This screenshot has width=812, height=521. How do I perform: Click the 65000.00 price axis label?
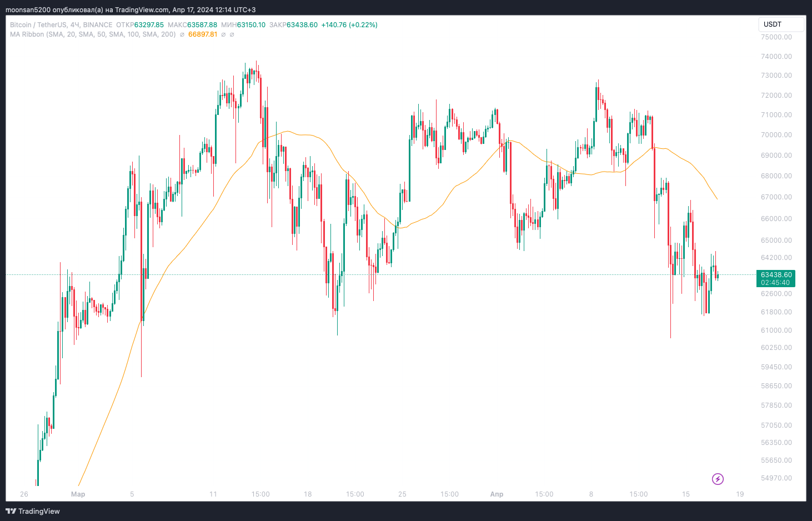776,241
